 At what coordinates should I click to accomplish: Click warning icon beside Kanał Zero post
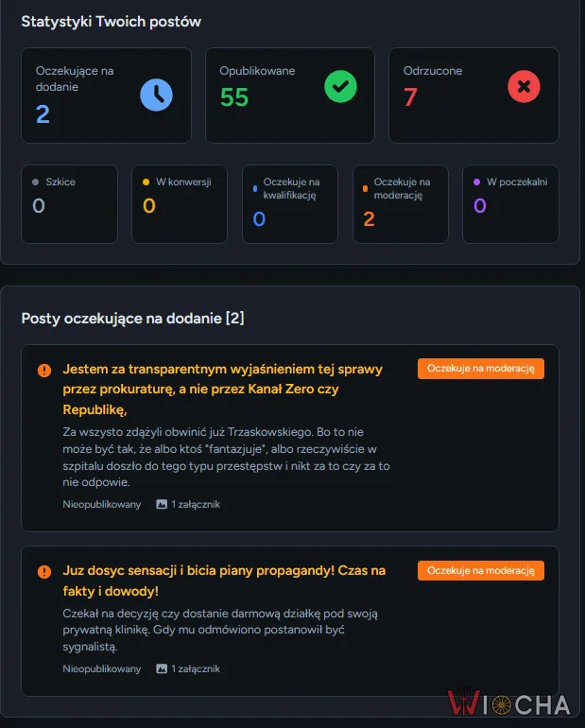[44, 370]
